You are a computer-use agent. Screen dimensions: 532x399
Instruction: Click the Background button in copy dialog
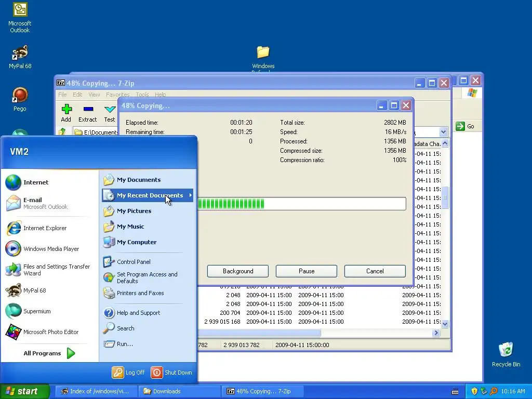[238, 271]
